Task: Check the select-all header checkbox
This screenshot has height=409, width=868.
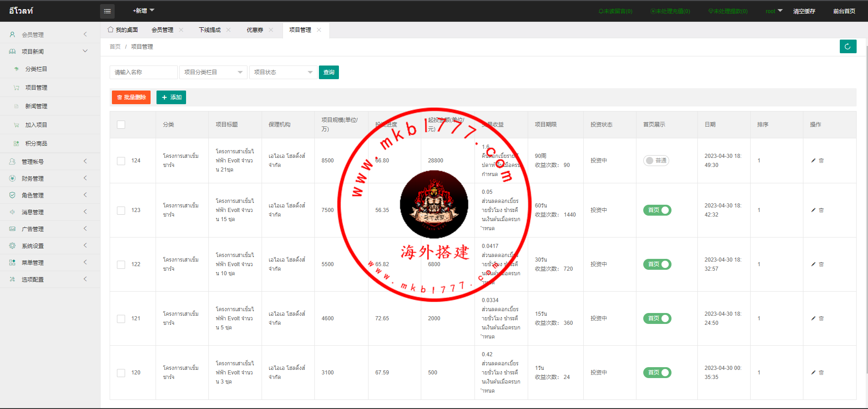Action: coord(121,125)
